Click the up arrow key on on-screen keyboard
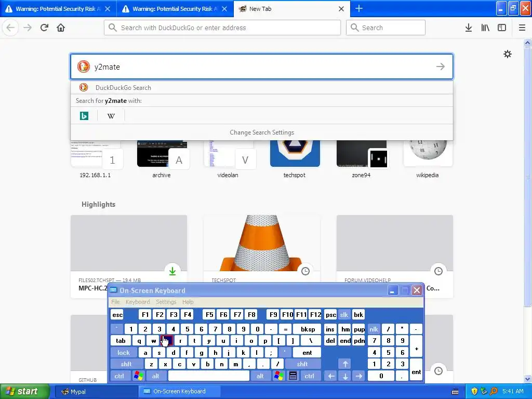532x399 pixels. tap(345, 364)
